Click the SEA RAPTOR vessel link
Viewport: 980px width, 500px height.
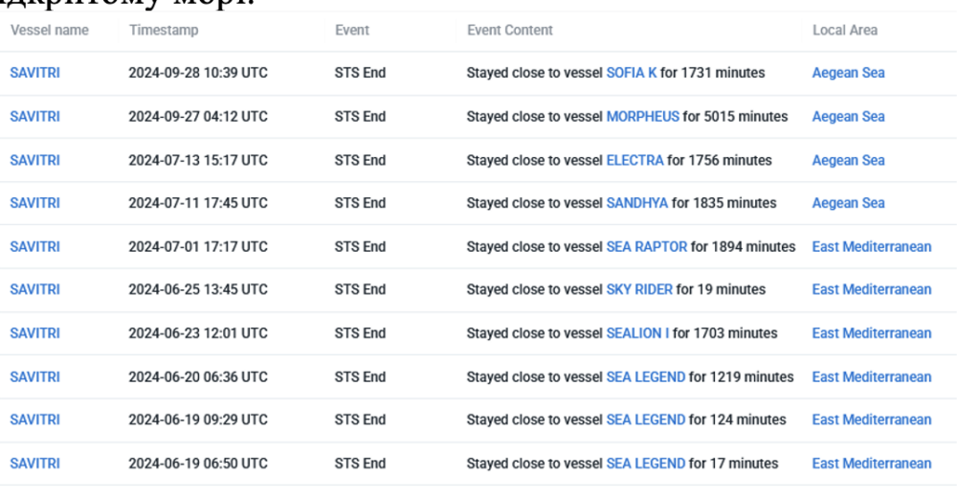[x=646, y=246]
